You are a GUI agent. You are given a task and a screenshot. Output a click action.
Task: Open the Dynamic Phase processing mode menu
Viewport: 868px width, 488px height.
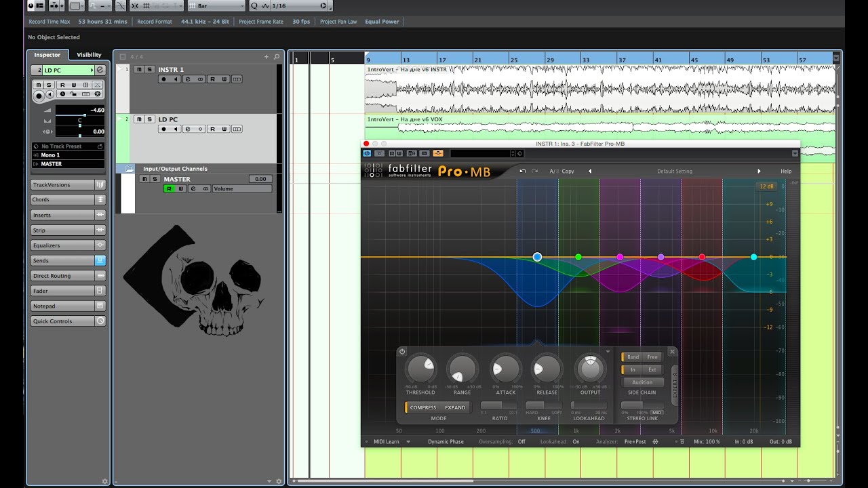446,442
